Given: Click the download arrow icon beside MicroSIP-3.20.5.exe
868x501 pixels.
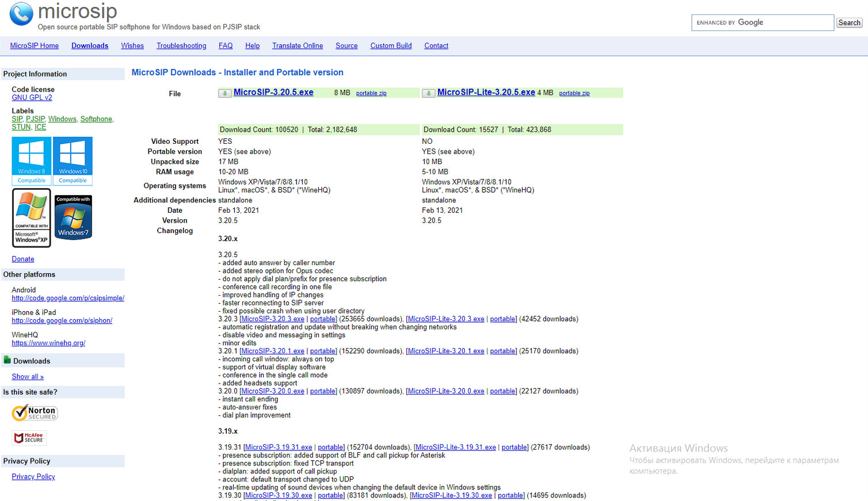Looking at the screenshot, I should (224, 93).
